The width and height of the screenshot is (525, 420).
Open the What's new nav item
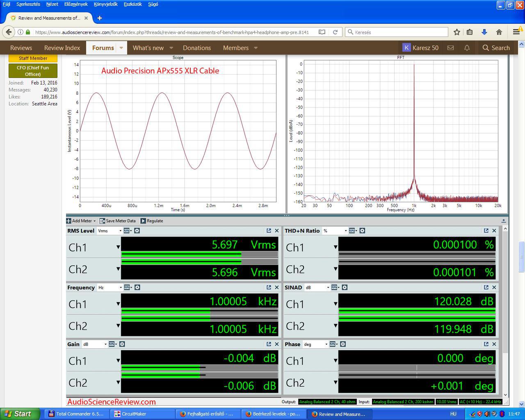click(148, 48)
